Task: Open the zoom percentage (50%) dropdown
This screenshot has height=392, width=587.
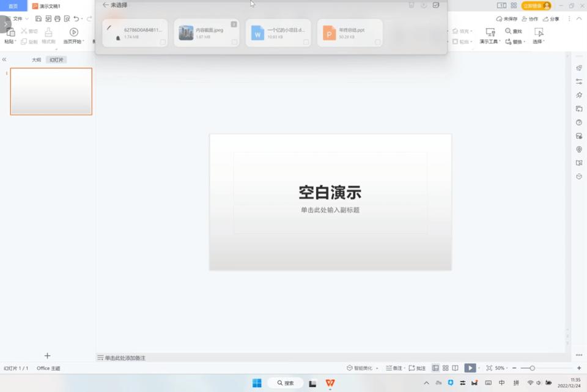Action: [500, 368]
